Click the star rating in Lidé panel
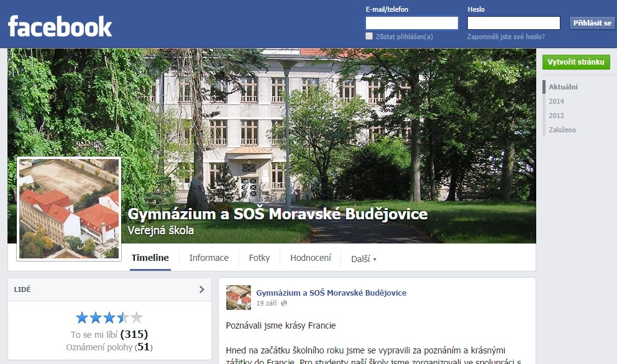 109,317
